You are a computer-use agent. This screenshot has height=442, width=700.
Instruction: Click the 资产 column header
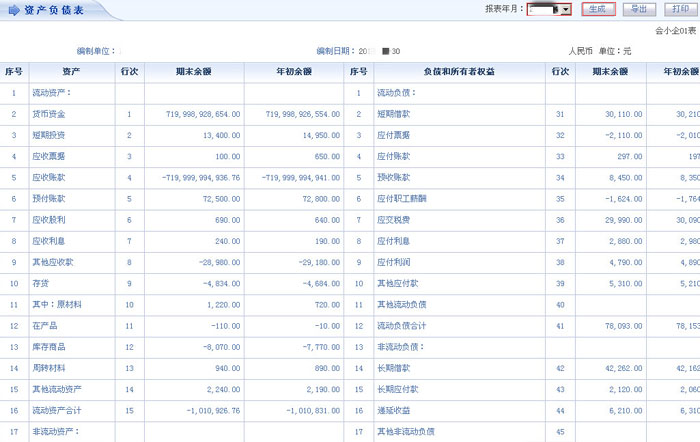pyautogui.click(x=71, y=72)
